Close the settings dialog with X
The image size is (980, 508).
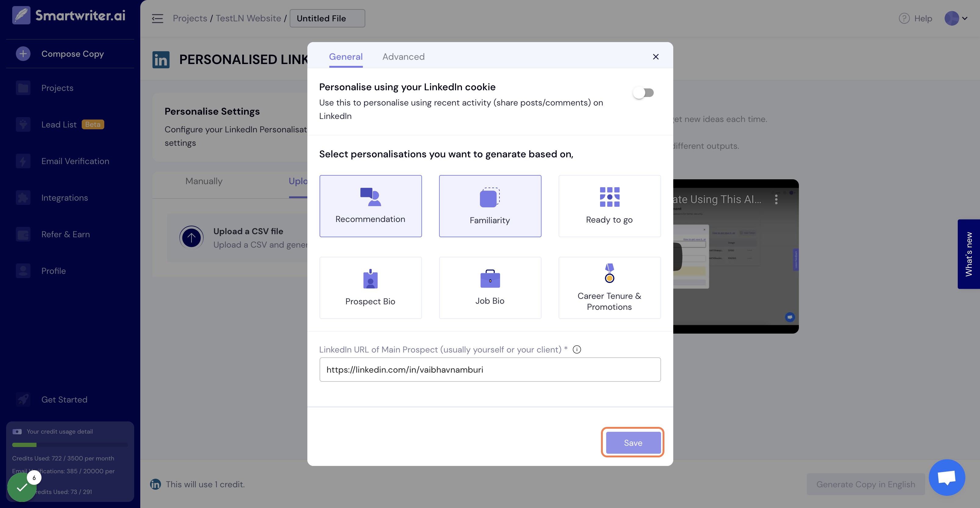656,57
